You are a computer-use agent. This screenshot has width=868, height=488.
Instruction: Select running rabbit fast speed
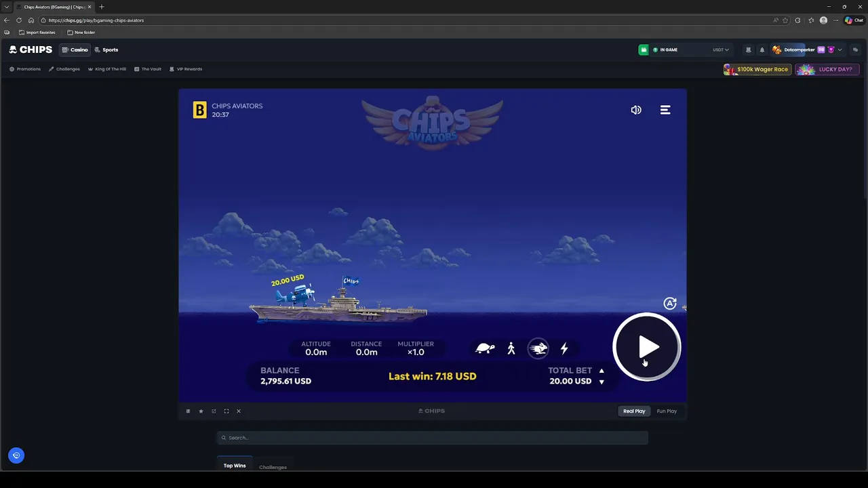tap(538, 348)
